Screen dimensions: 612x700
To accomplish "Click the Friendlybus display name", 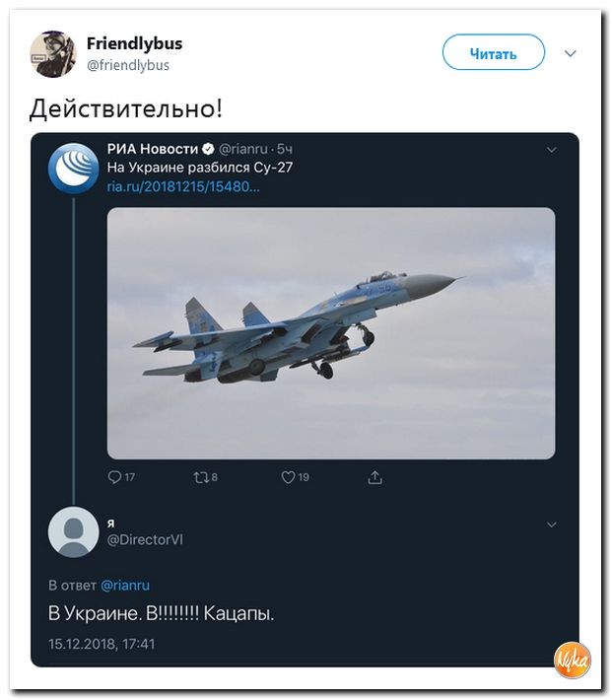I will 134,43.
